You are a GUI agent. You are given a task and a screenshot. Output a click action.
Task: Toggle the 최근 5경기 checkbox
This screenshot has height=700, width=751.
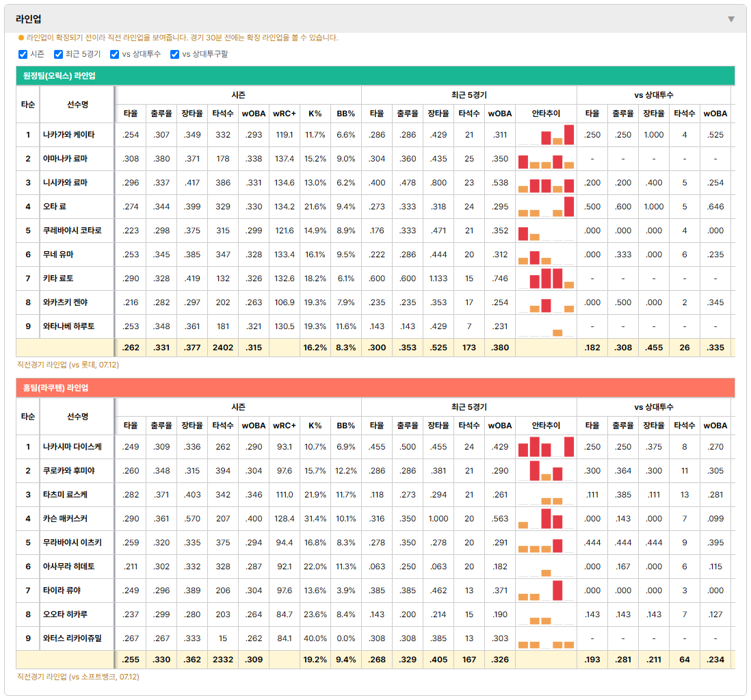tap(58, 54)
